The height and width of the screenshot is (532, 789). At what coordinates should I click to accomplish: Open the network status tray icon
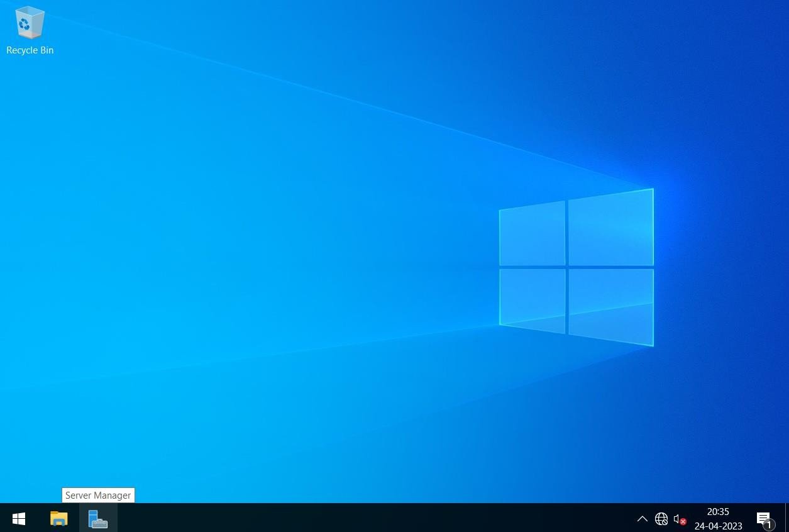click(x=661, y=519)
